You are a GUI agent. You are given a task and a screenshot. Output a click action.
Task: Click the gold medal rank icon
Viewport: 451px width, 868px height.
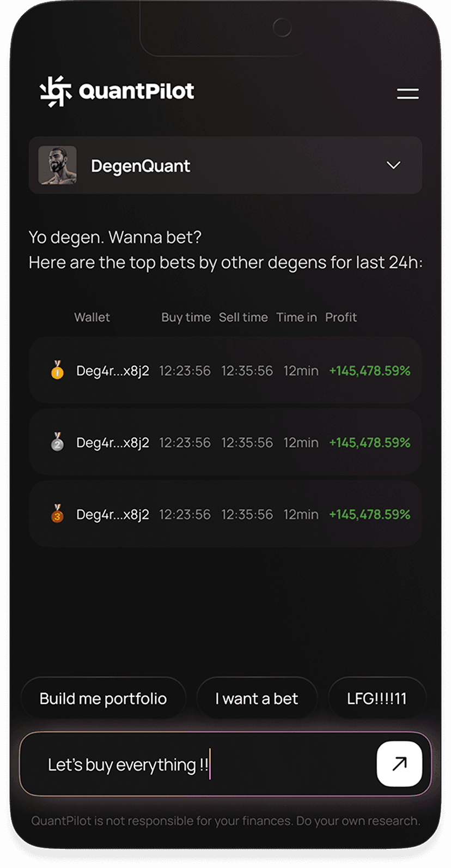(57, 370)
